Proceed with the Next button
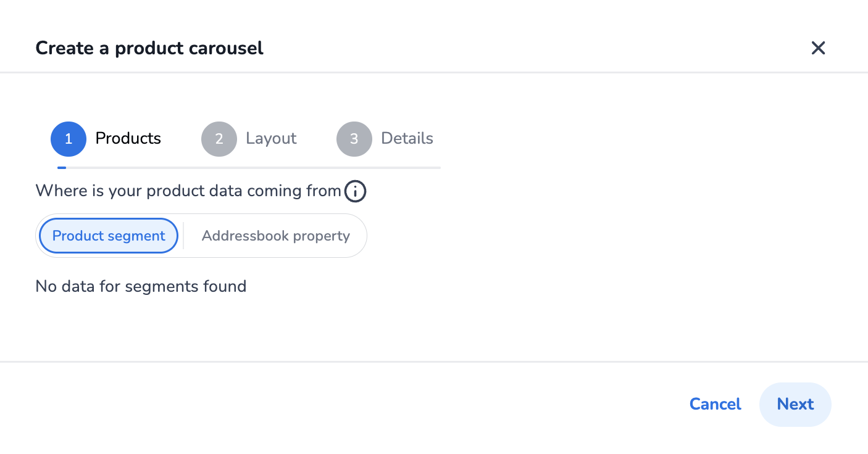 coord(795,404)
